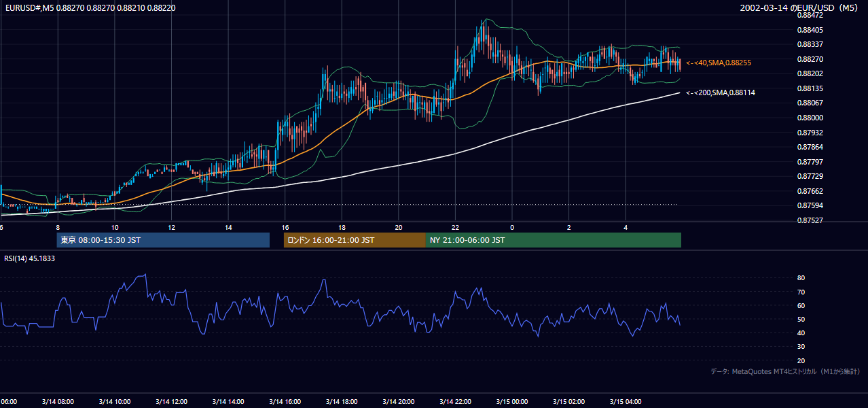868x408 pixels.
Task: Click the RSI 30 level label
Action: (x=801, y=347)
